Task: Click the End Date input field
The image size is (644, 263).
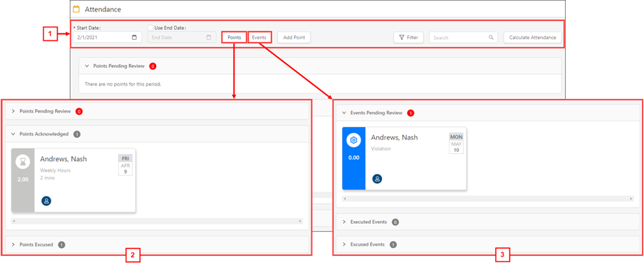Action: pyautogui.click(x=182, y=37)
